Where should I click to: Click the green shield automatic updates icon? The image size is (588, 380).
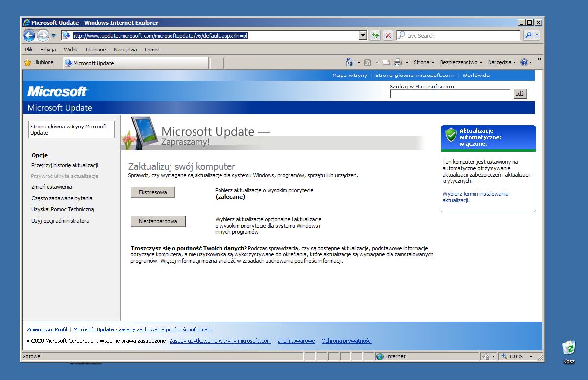451,136
